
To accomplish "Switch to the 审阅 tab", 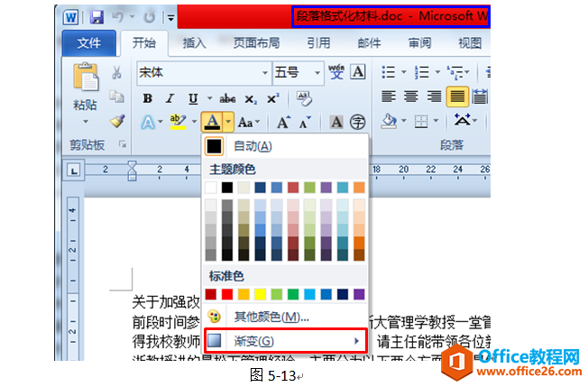I will pyautogui.click(x=419, y=43).
